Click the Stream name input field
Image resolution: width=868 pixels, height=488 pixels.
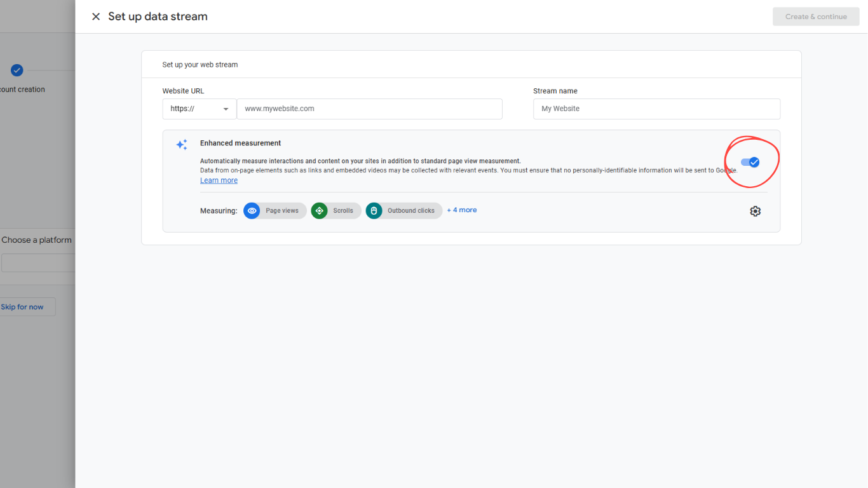pyautogui.click(x=656, y=109)
